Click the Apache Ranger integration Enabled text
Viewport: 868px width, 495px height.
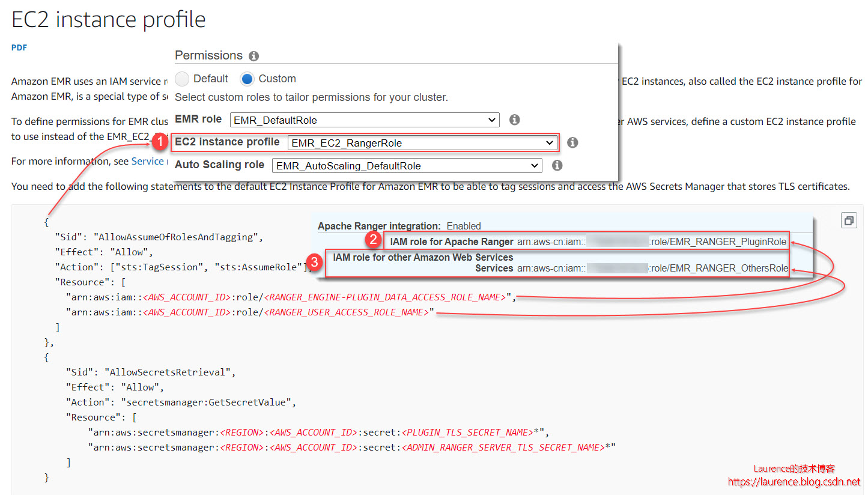(x=399, y=226)
